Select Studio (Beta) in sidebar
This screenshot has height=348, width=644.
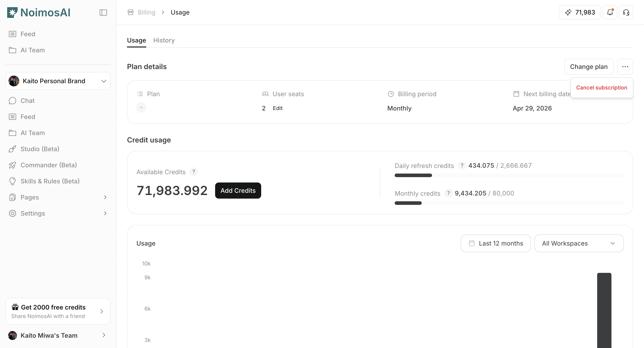click(x=40, y=149)
